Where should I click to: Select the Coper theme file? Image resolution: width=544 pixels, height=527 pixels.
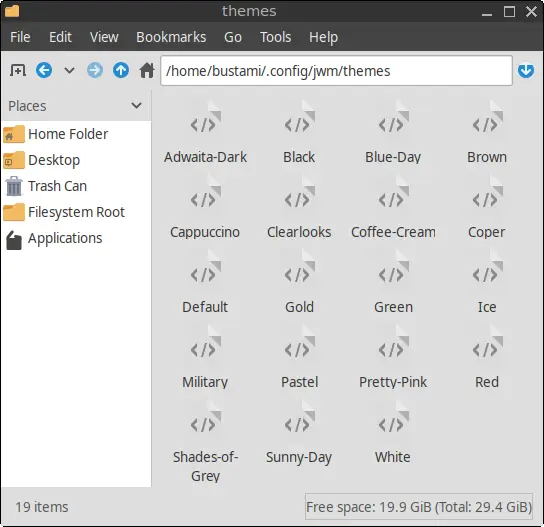point(487,208)
